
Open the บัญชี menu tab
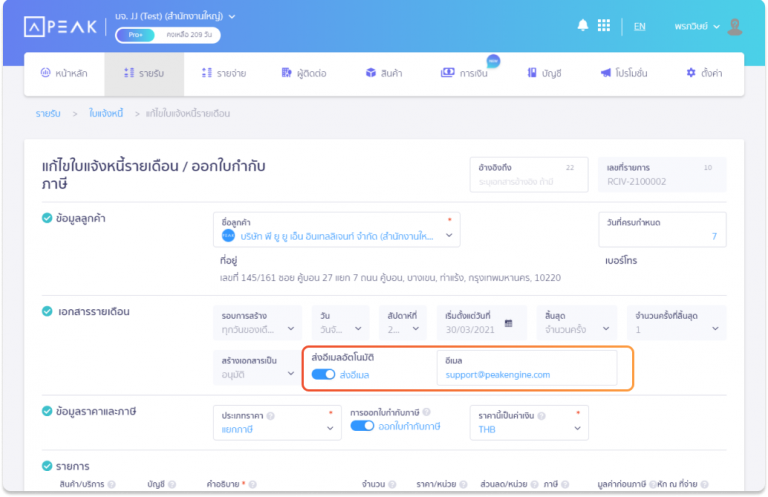pos(544,73)
